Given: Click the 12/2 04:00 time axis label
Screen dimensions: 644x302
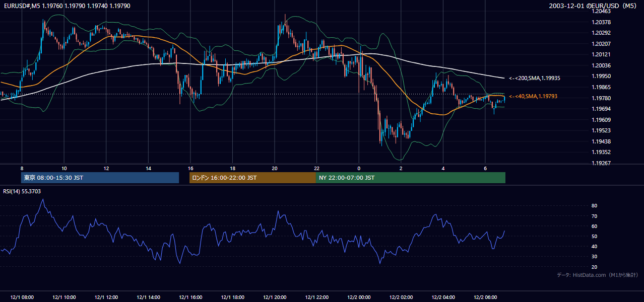Looking at the screenshot, I should (x=443, y=297).
